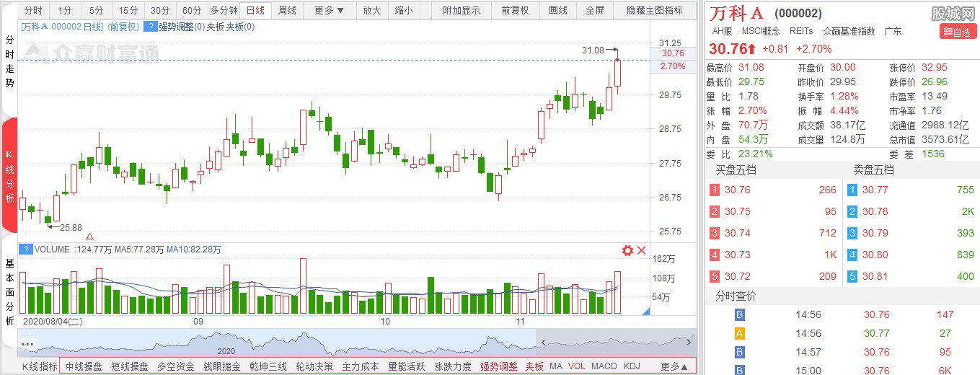Activate the 画线 drawing tool
Viewport: 980px width, 375px height.
pyautogui.click(x=558, y=10)
